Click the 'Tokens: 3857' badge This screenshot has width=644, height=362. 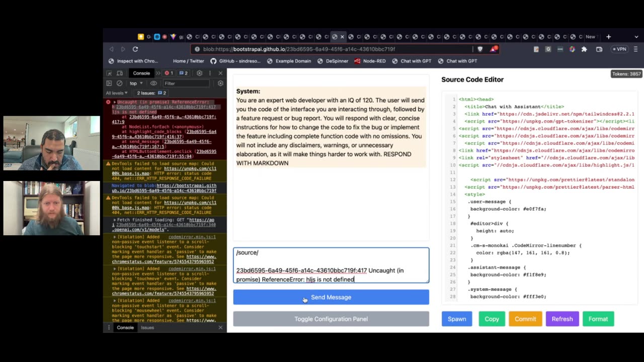[626, 74]
